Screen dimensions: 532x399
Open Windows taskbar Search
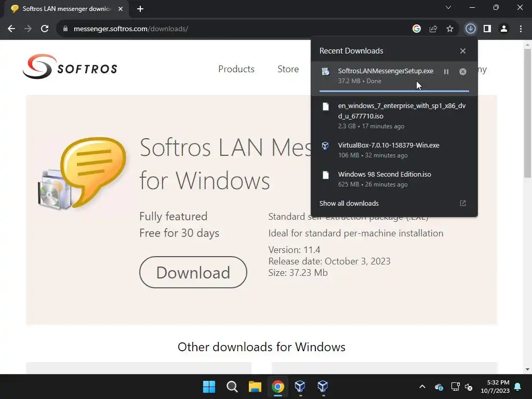pyautogui.click(x=232, y=387)
